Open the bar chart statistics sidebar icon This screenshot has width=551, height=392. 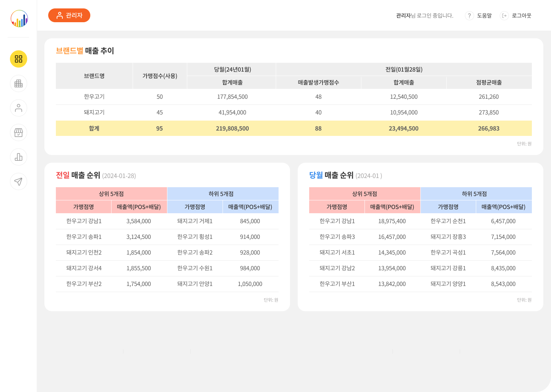18,157
